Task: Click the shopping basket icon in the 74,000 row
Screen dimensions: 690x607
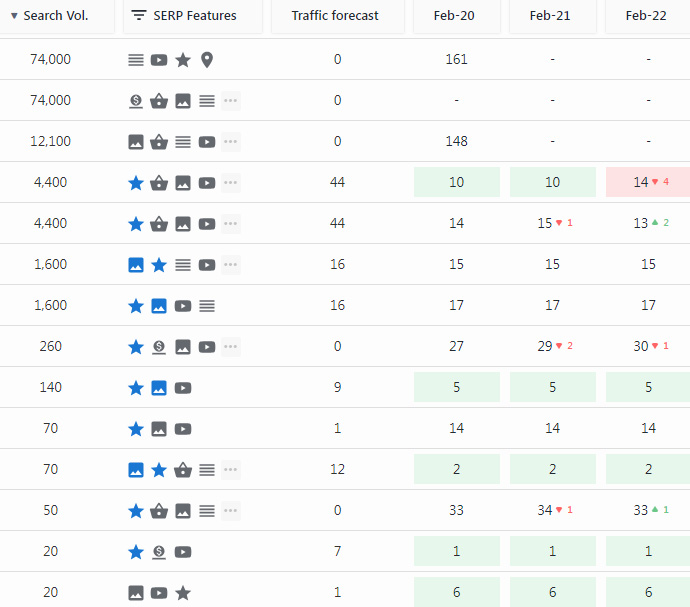Action: point(159,101)
